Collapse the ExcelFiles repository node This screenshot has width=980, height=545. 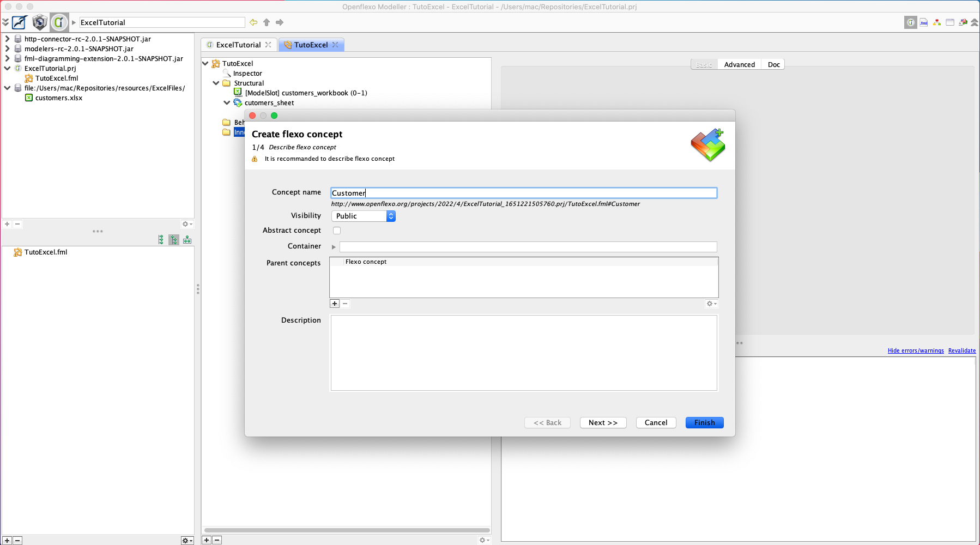tap(7, 88)
